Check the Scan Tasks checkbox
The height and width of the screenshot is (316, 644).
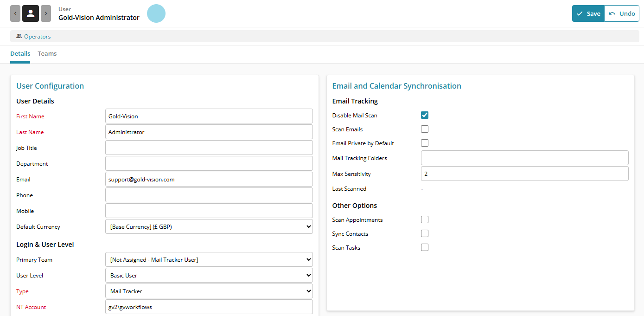coord(425,247)
